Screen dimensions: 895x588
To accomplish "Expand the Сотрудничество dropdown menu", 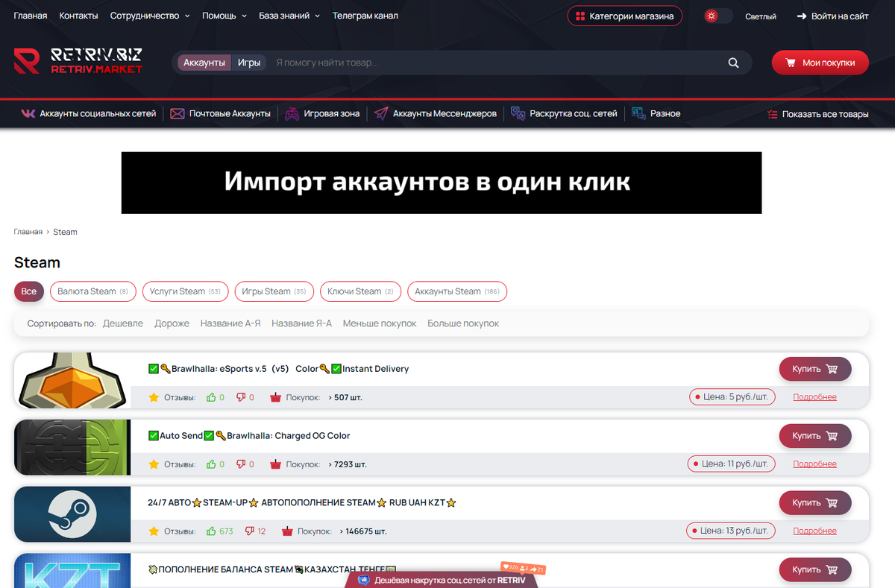I will pyautogui.click(x=150, y=16).
